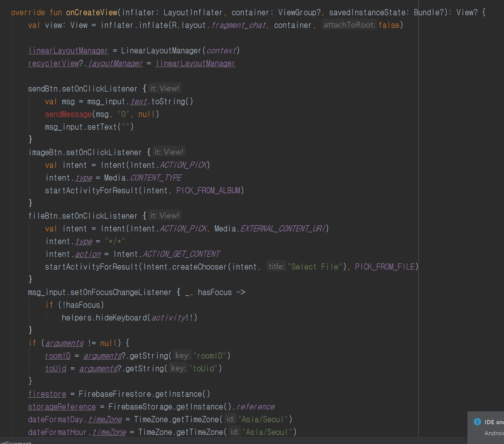This screenshot has height=444, width=504.
Task: Click the "savedInstanceState" parameter name
Action: click(367, 12)
